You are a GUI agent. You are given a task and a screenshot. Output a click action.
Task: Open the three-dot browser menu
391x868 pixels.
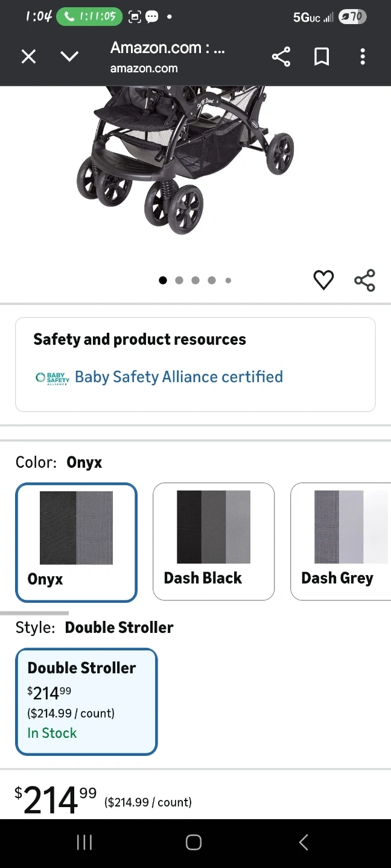click(x=362, y=57)
